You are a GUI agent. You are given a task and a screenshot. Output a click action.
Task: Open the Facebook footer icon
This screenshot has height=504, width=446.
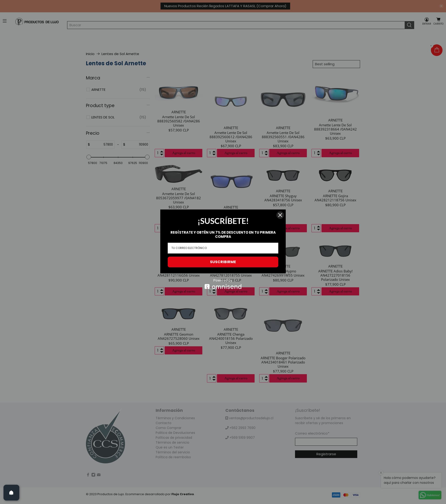(x=88, y=475)
